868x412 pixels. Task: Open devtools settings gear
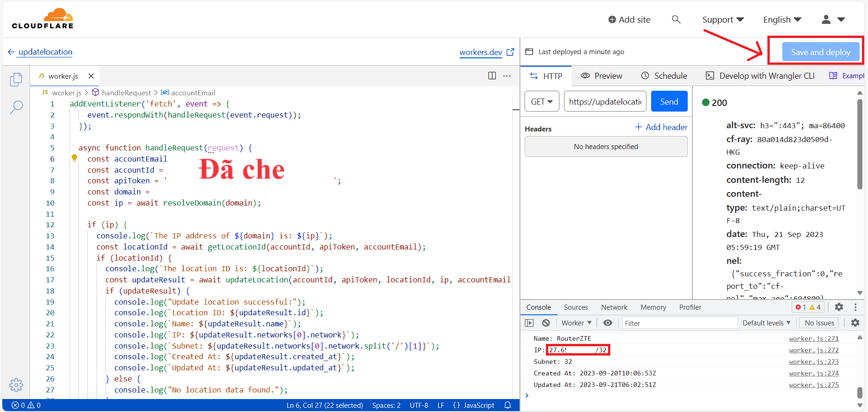[839, 307]
